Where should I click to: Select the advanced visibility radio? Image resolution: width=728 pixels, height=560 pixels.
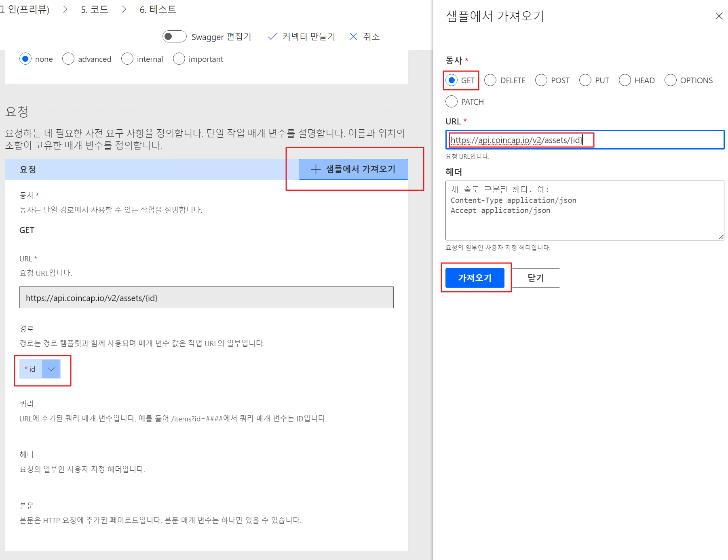point(68,59)
